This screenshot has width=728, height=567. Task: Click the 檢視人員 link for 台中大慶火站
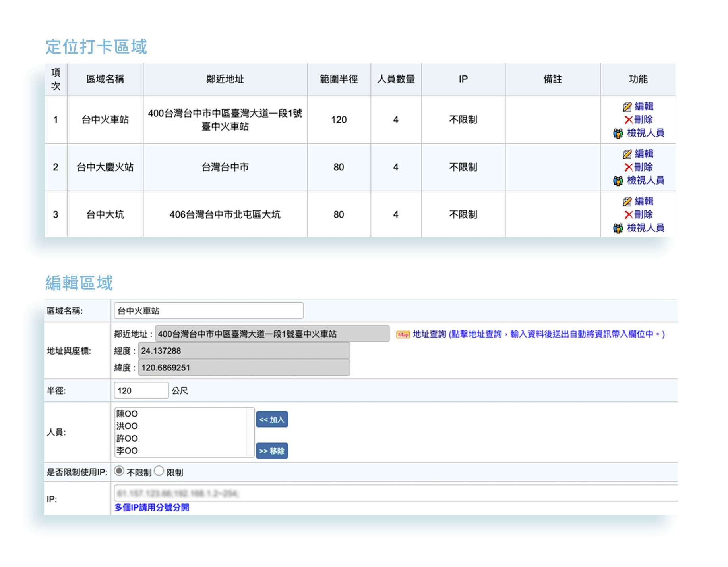pyautogui.click(x=645, y=181)
